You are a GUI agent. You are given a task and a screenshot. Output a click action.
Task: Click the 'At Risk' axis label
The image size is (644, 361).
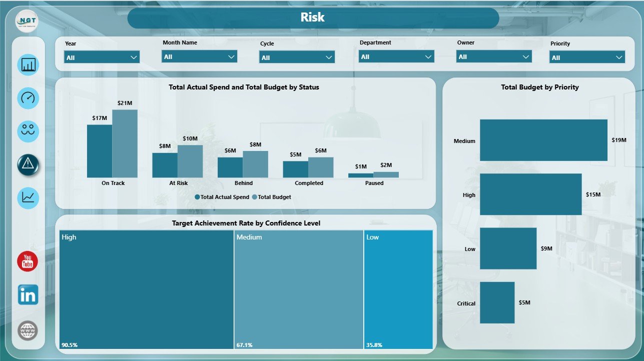tap(179, 183)
